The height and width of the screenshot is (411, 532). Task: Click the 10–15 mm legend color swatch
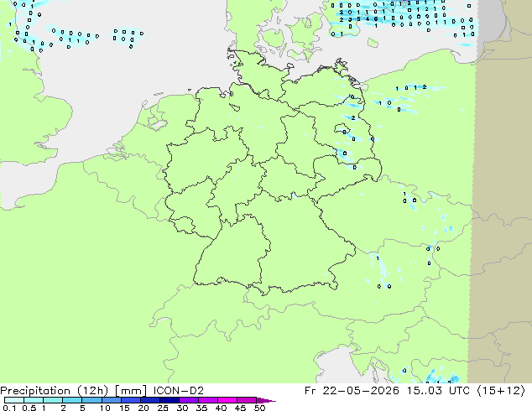[112, 400]
